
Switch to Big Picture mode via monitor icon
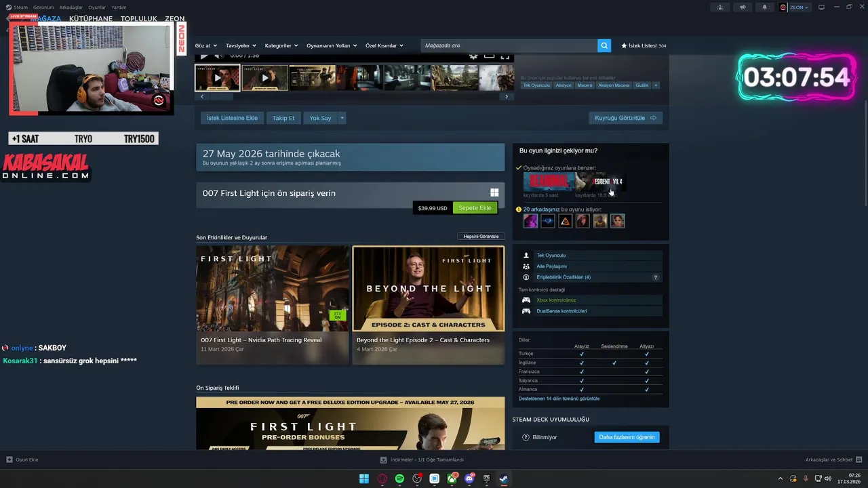click(x=821, y=7)
